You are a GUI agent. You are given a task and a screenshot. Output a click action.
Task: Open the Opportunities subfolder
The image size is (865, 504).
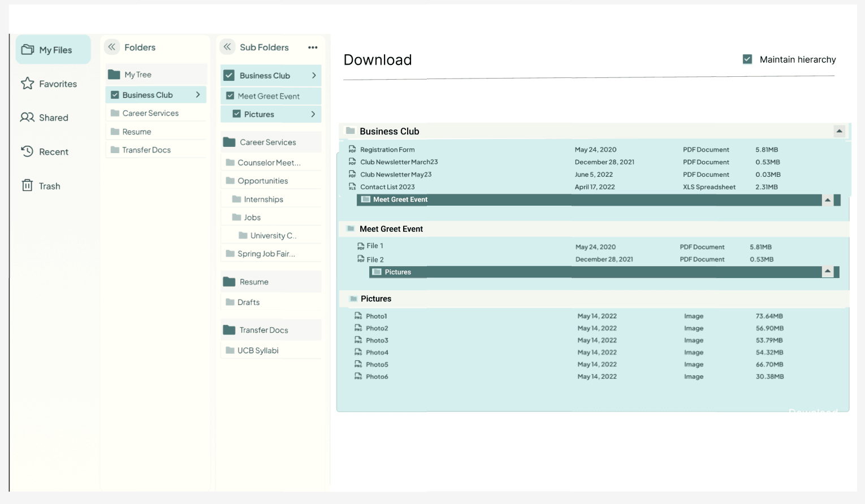click(271, 181)
